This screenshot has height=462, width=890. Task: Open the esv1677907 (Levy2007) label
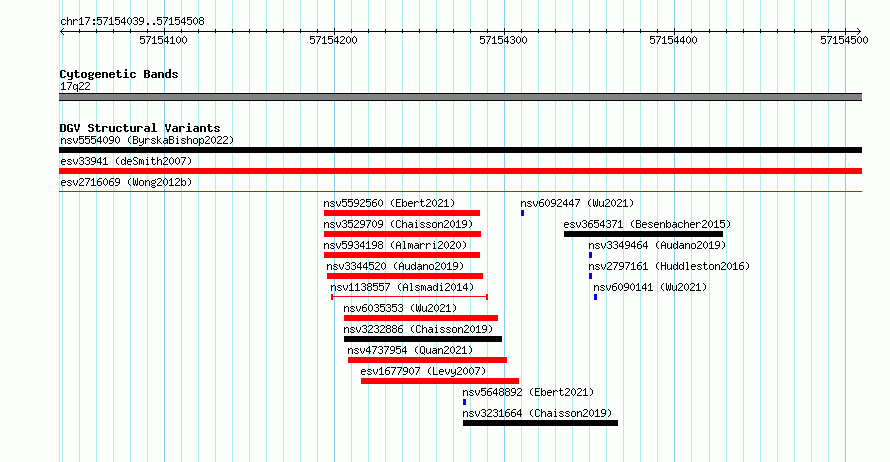pos(423,371)
